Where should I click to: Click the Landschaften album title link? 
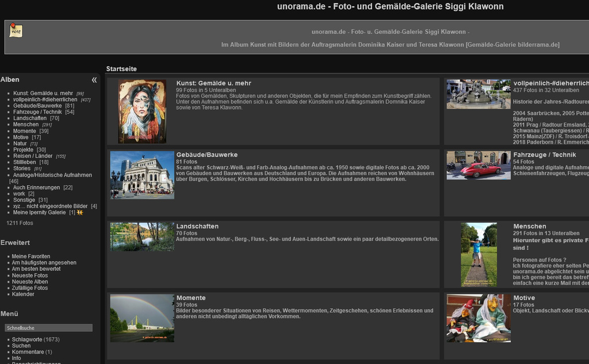coord(197,226)
